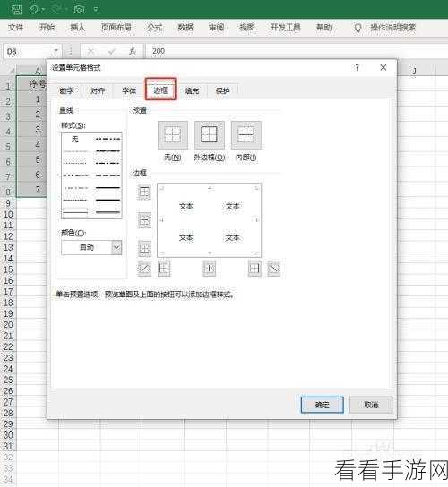Switch to the 保护 dialog tab
This screenshot has height=487, width=448.
point(222,91)
